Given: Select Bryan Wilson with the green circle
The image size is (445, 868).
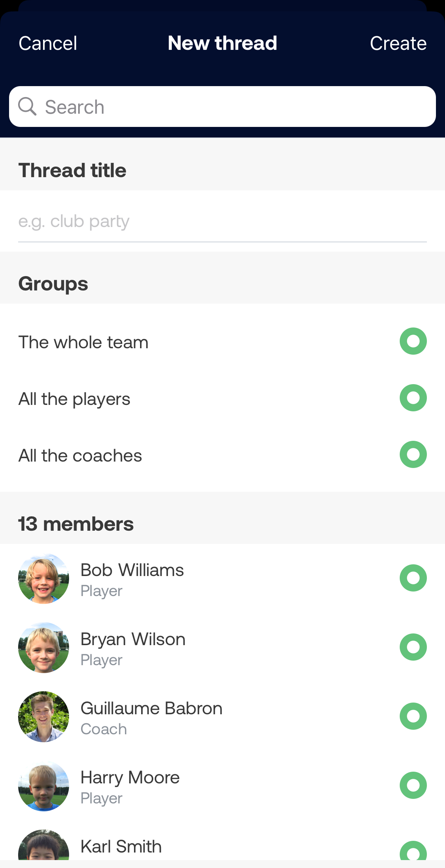Looking at the screenshot, I should coord(413,647).
